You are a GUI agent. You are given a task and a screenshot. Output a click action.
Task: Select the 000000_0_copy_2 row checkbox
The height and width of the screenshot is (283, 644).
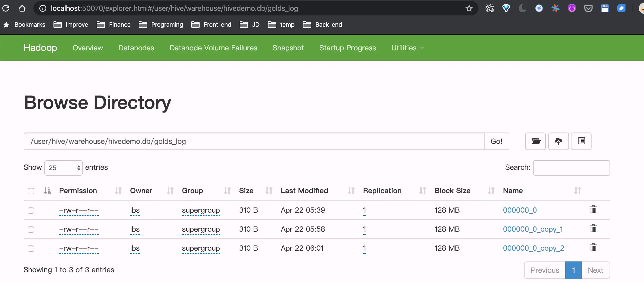click(x=31, y=249)
